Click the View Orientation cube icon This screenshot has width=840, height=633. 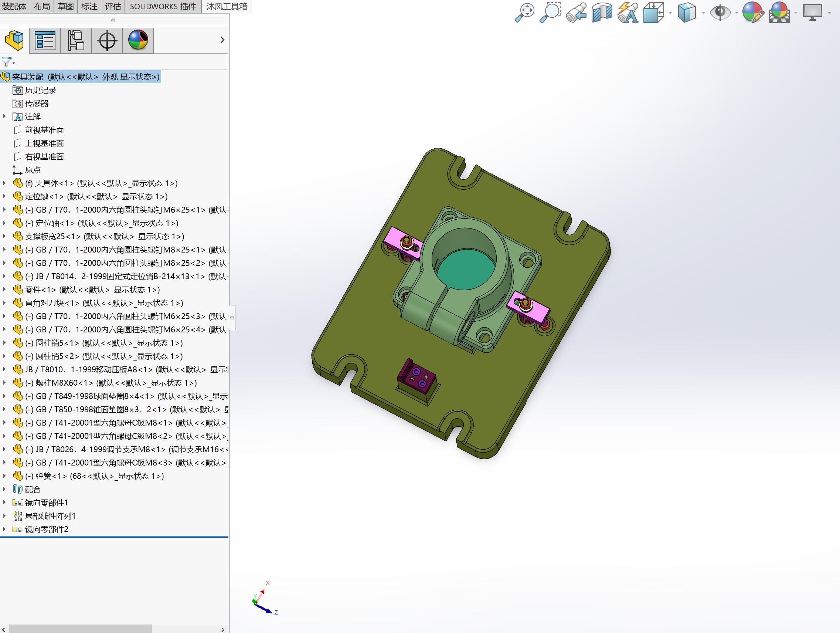(653, 13)
